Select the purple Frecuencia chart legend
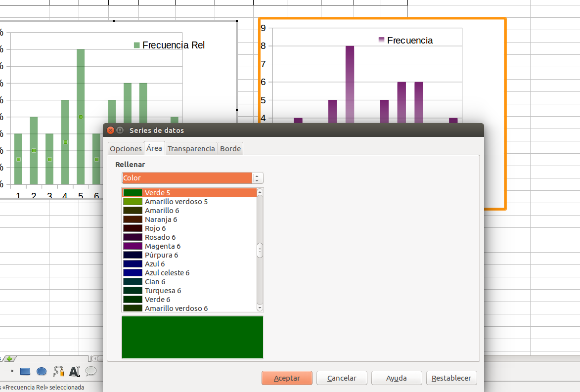This screenshot has width=580, height=392. click(x=405, y=41)
